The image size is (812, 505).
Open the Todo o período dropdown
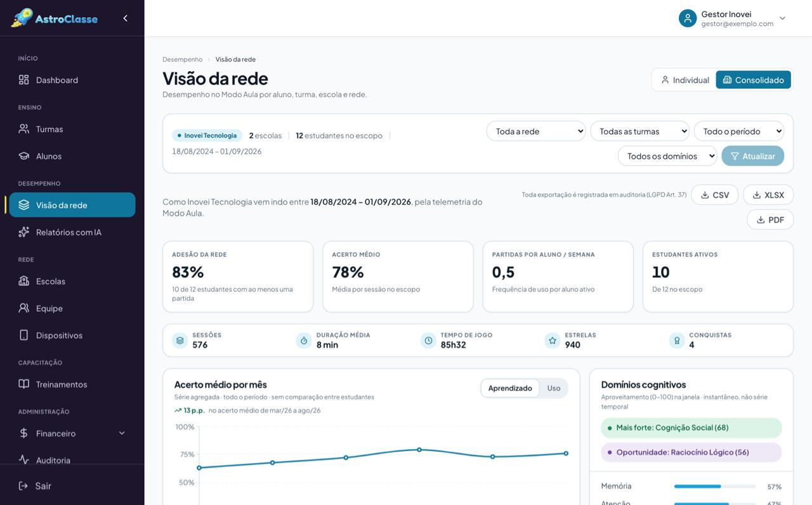point(739,131)
